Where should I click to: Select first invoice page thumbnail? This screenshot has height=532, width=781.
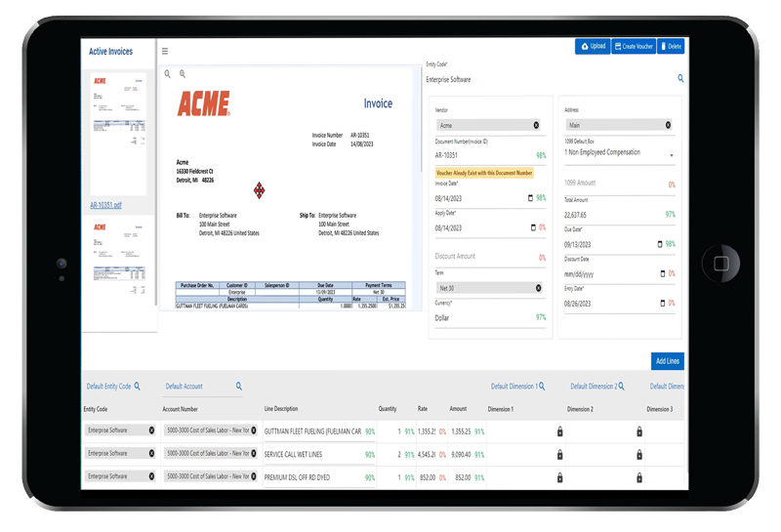[x=118, y=134]
